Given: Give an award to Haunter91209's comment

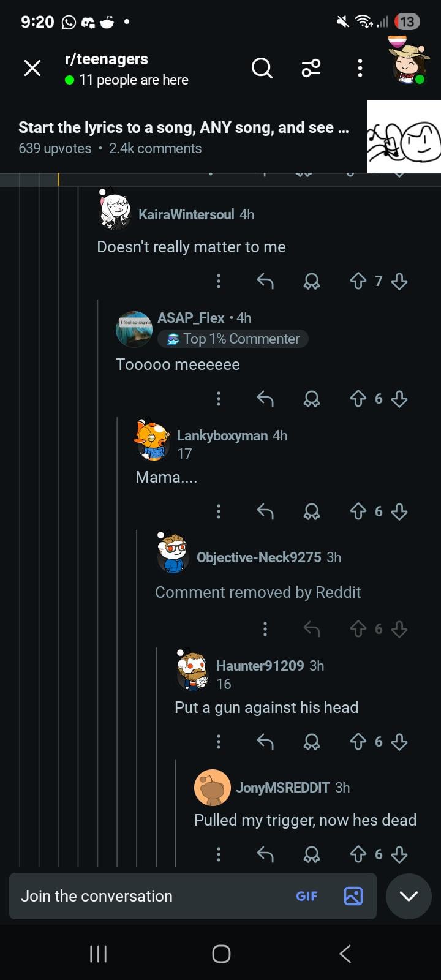Looking at the screenshot, I should coord(311,742).
